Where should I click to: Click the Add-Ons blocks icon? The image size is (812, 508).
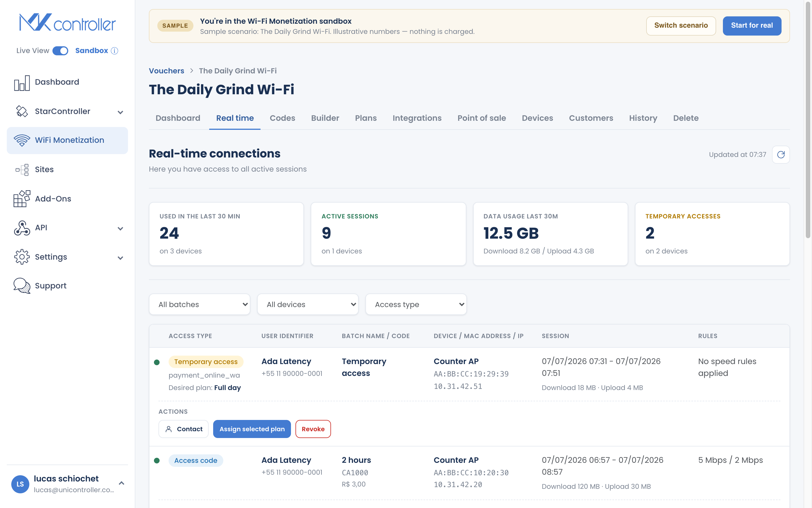tap(22, 199)
